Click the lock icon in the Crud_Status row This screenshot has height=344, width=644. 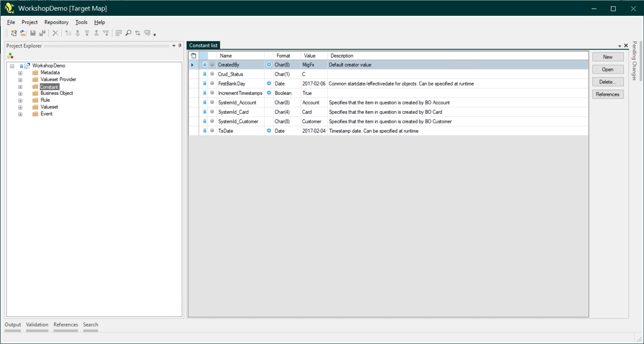[x=205, y=74]
